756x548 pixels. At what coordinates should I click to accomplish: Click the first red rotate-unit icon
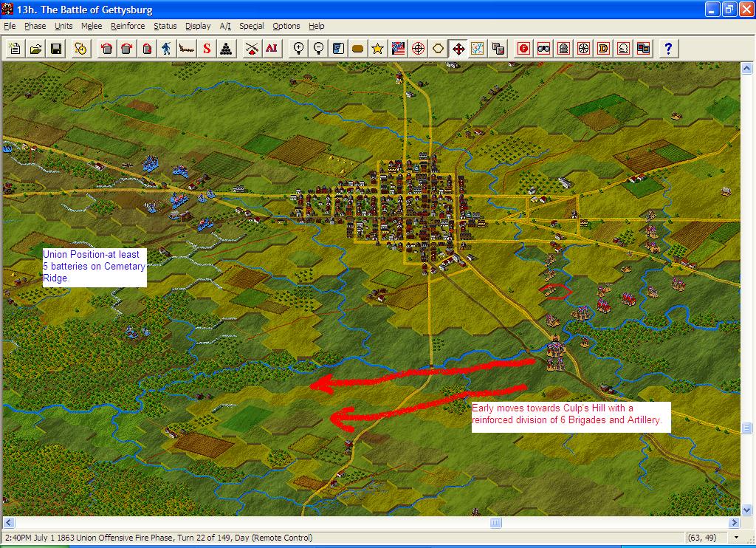[106, 48]
